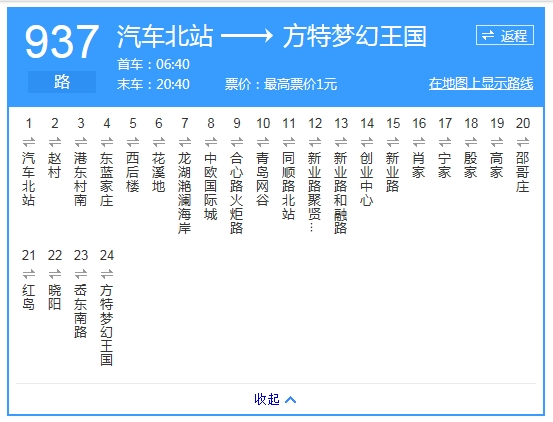The height and width of the screenshot is (422, 553).
Task: Click transfer arrows icon above stop 24 方特梦幻王国
Action: (x=107, y=274)
